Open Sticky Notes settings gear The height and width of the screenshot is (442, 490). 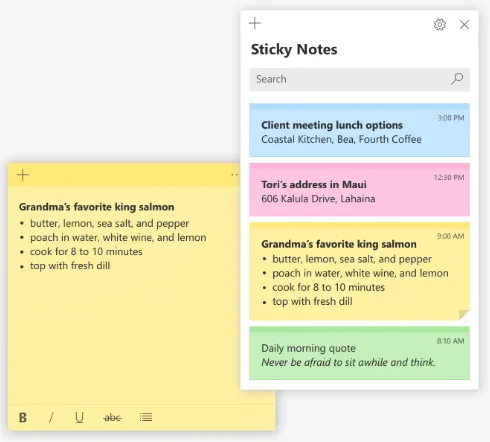[440, 24]
